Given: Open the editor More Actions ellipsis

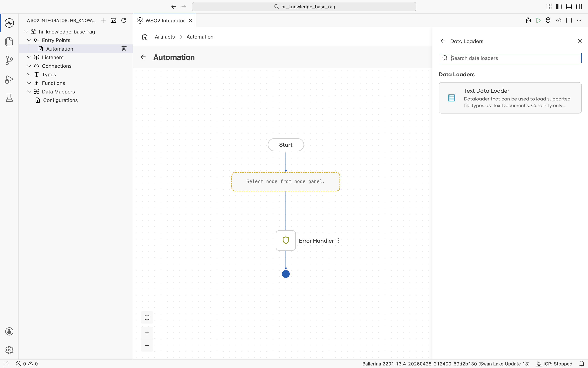Looking at the screenshot, I should (x=579, y=20).
